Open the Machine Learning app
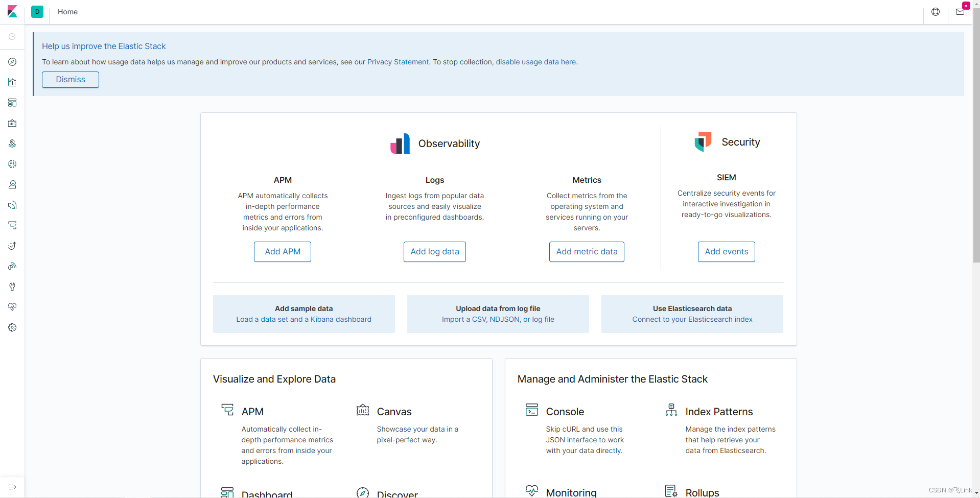This screenshot has height=498, width=980. (x=12, y=164)
